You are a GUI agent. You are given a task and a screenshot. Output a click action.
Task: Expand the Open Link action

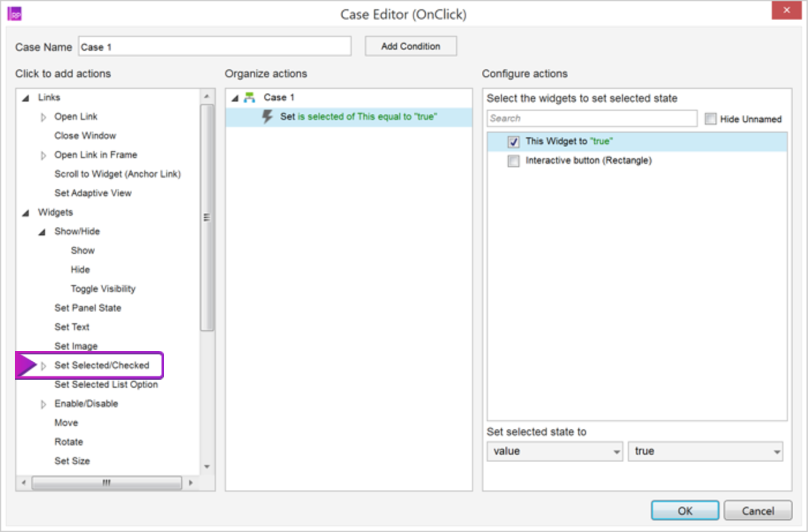pos(43,117)
